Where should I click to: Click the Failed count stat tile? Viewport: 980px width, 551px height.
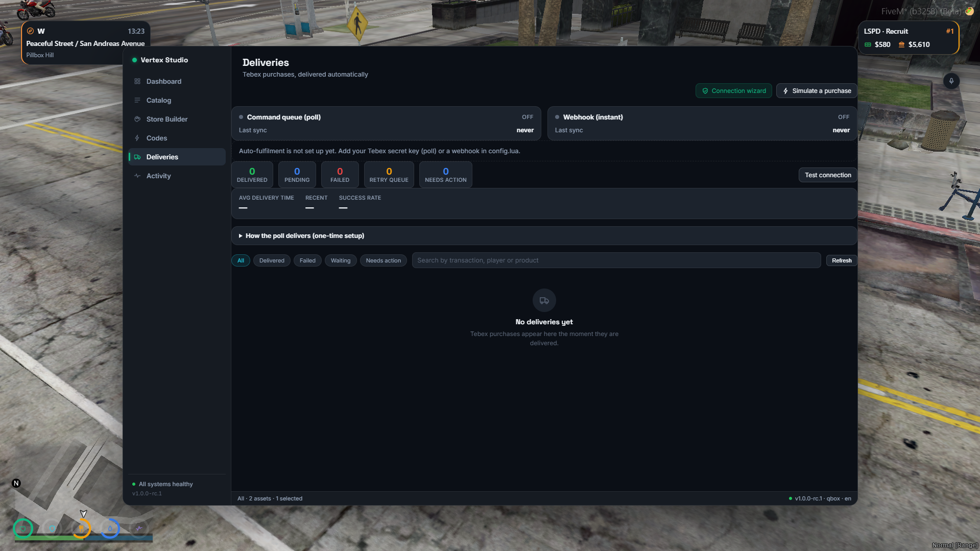pyautogui.click(x=340, y=175)
